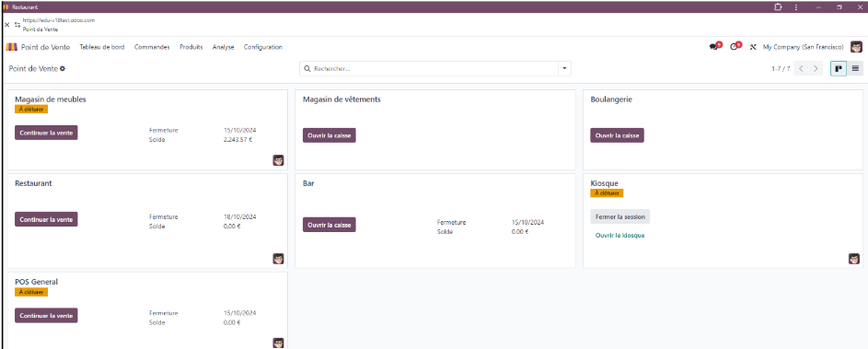Click the Kiosque card title
868x349 pixels.
(605, 183)
